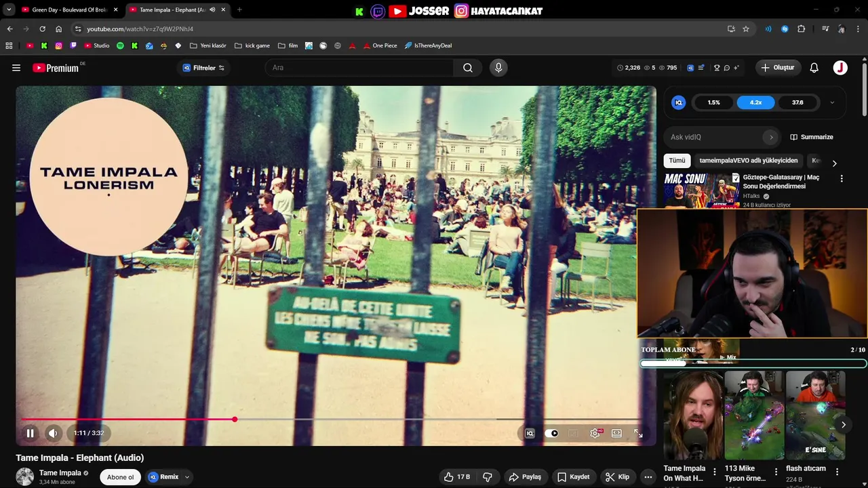Show next Shorts with the shelf arrow
This screenshot has width=868, height=488.
[x=843, y=425]
